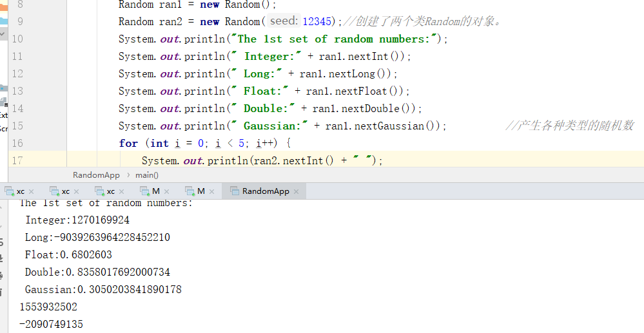This screenshot has width=644, height=333.
Task: Click the Chinese comment after line 9 code
Action: (x=423, y=21)
